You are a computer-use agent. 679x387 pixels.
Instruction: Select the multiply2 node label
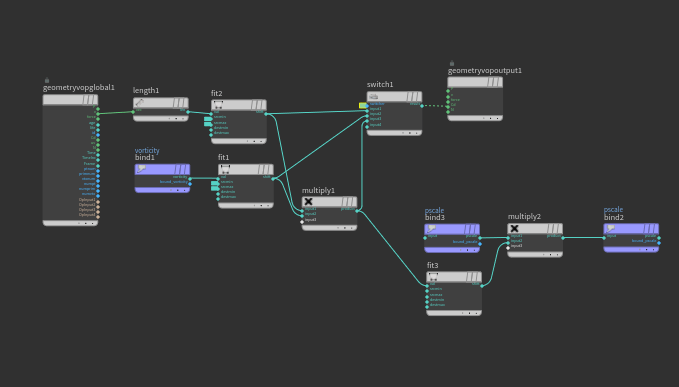click(x=524, y=216)
